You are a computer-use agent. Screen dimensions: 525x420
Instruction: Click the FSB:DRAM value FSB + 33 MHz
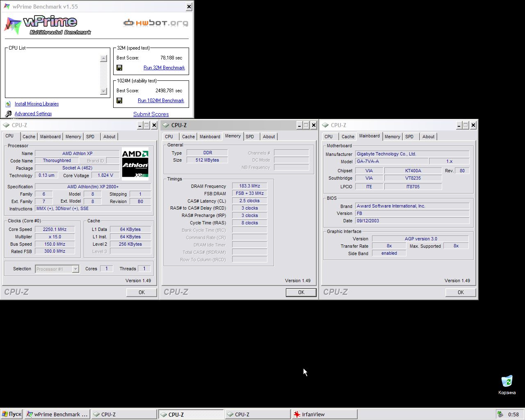tap(250, 193)
